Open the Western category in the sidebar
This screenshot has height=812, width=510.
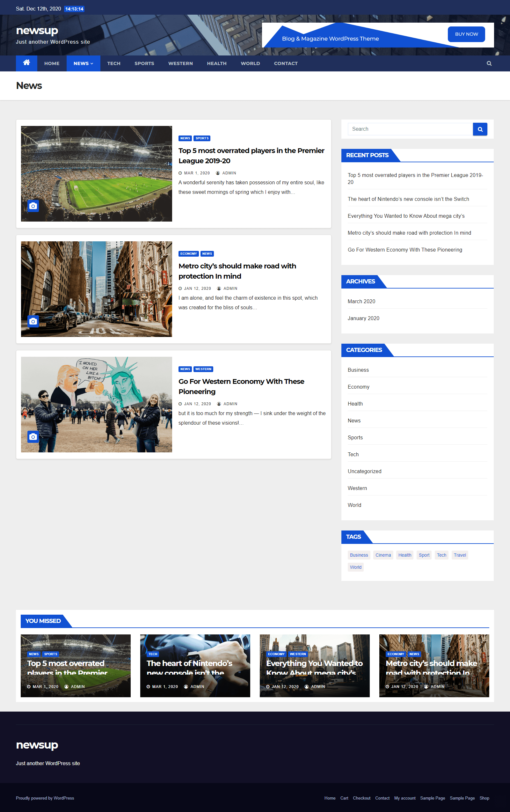coord(357,488)
